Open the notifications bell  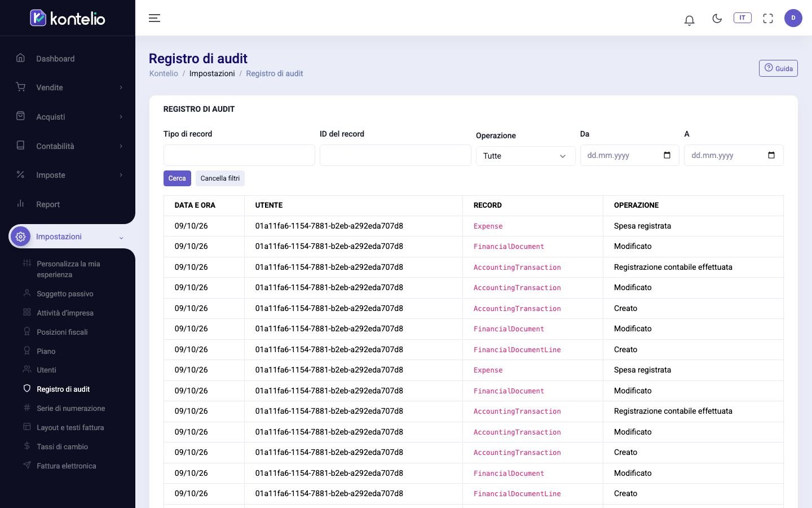689,20
